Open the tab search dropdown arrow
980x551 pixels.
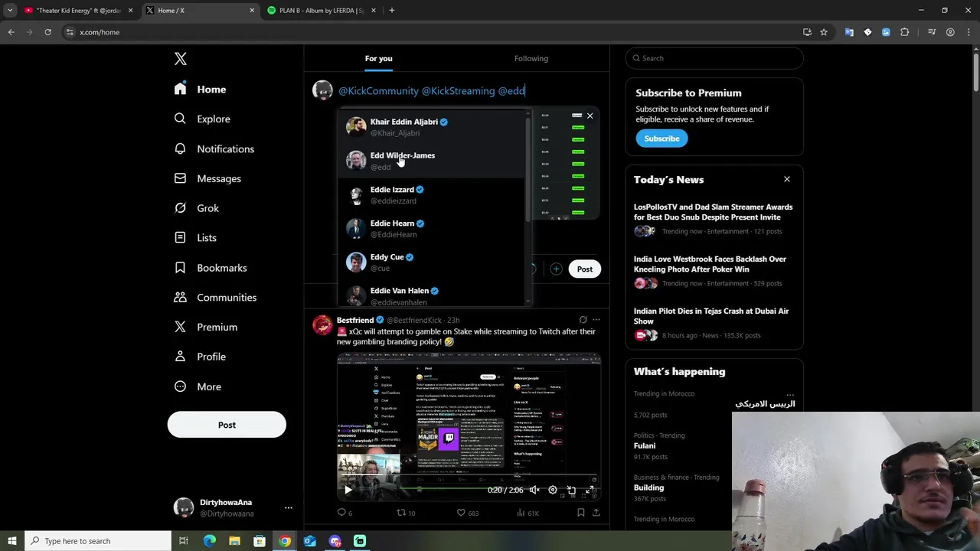click(x=10, y=11)
